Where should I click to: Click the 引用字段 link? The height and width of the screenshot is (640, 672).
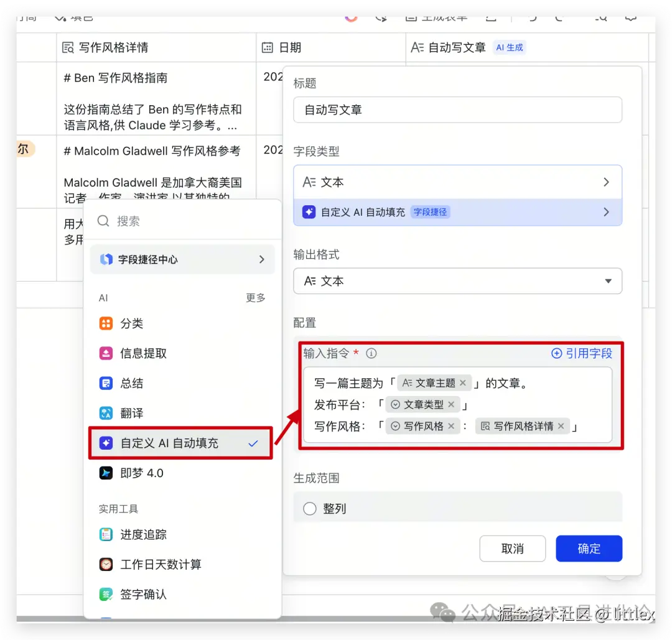[580, 353]
